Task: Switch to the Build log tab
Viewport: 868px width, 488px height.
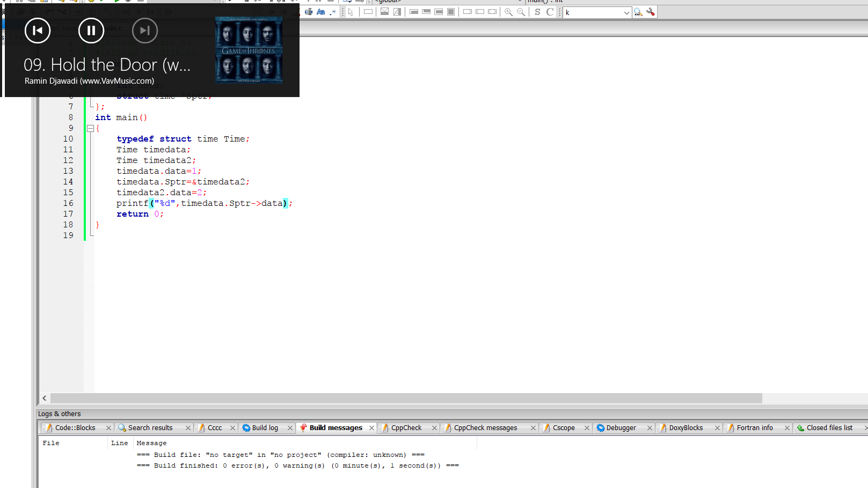Action: coord(265,428)
